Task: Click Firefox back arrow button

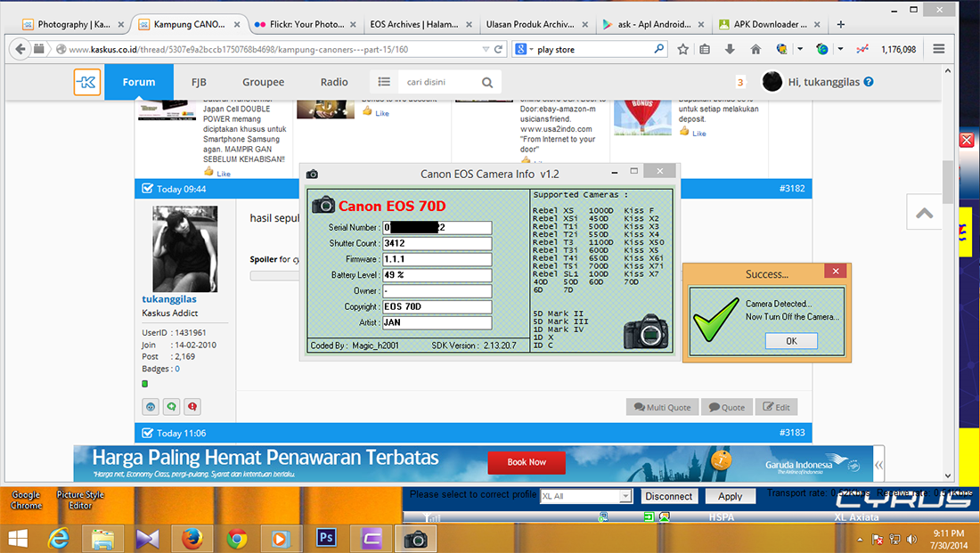Action: (20, 49)
